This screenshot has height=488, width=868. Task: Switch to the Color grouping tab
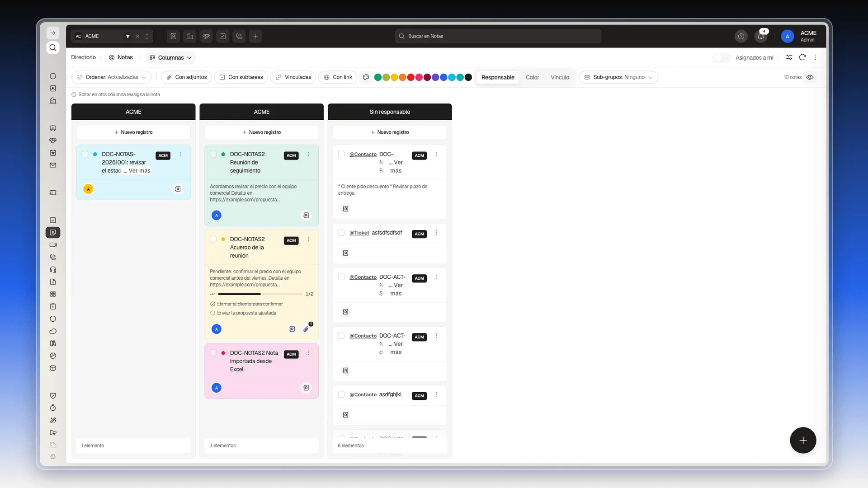point(532,77)
